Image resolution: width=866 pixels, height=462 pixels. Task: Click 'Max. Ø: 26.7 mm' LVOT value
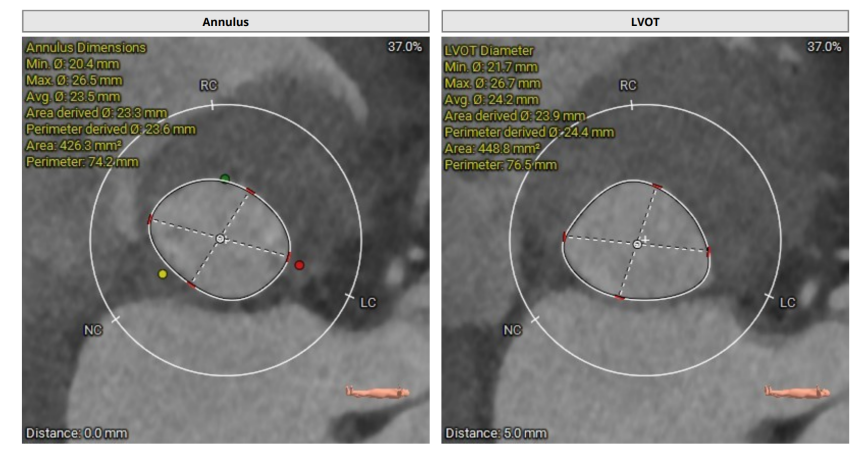point(493,83)
